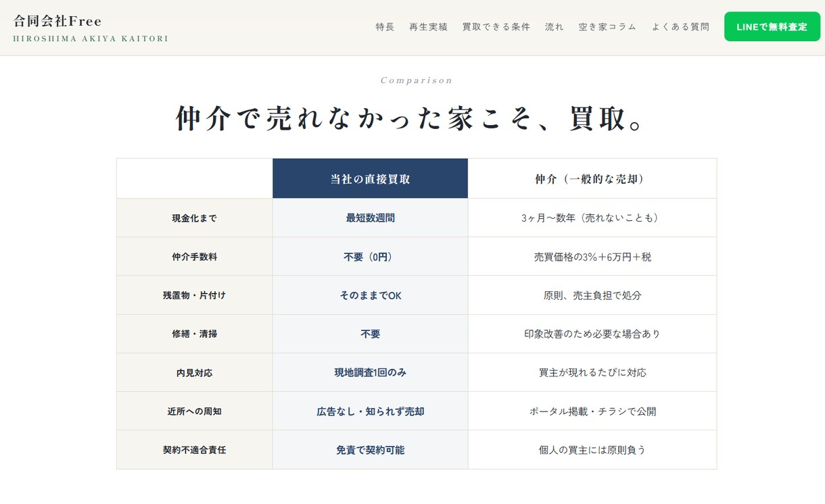Click the 内見対応 row label
Viewport: 825px width, 504px height.
click(x=194, y=372)
